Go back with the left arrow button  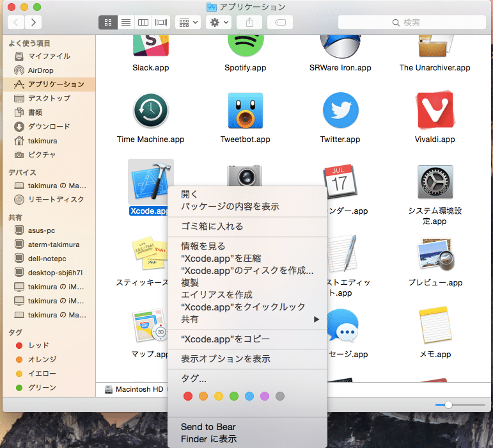16,22
